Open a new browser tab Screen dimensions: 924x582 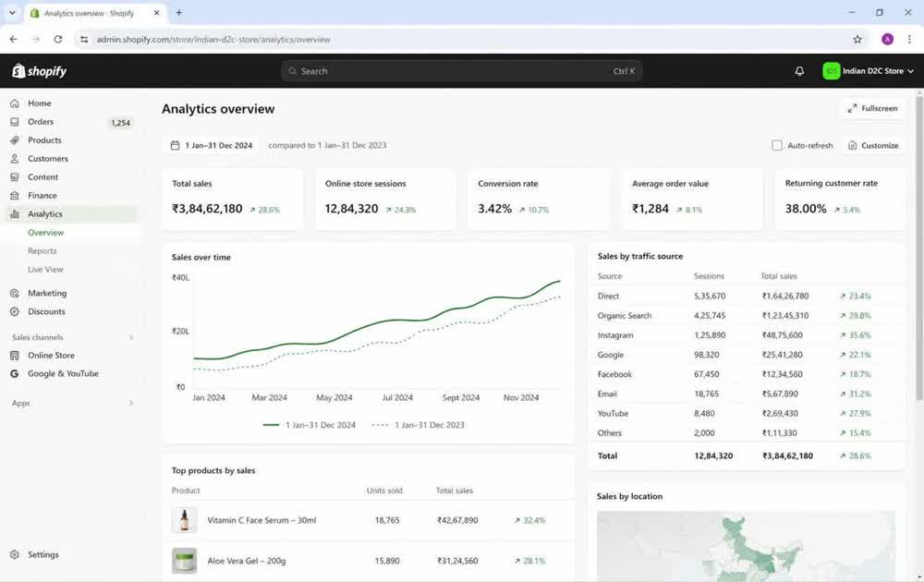[x=178, y=12]
